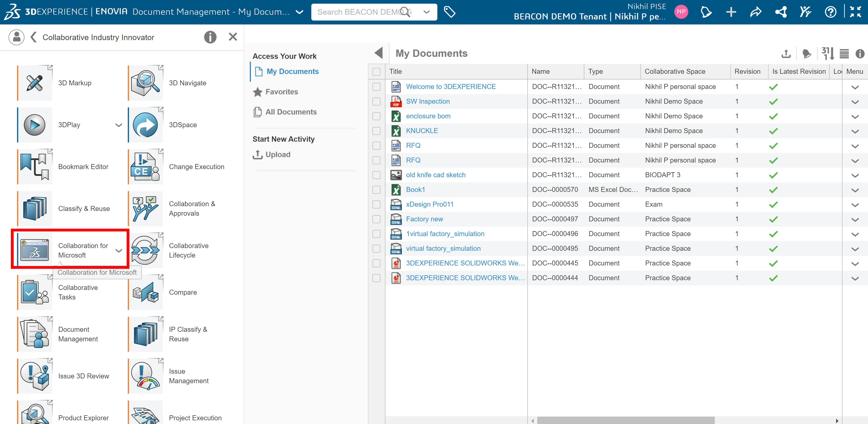Screen dimensions: 868x424
Task: Click the NP user avatar
Action: pos(681,12)
